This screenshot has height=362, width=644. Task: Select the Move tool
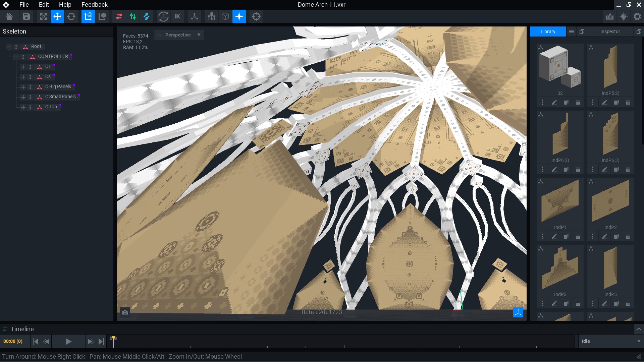[57, 16]
